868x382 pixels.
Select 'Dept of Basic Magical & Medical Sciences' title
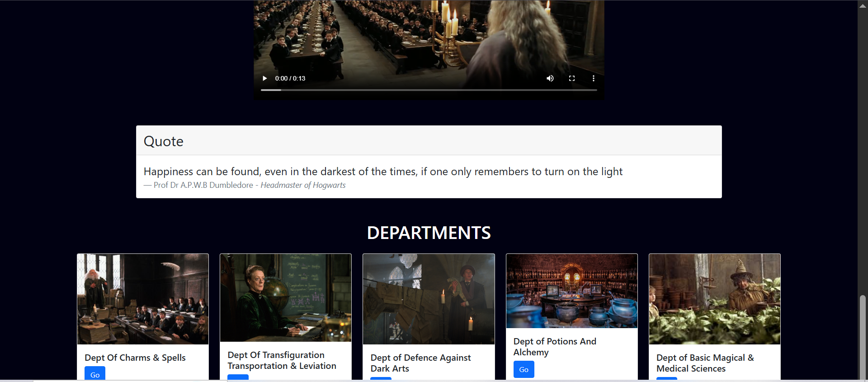point(705,363)
